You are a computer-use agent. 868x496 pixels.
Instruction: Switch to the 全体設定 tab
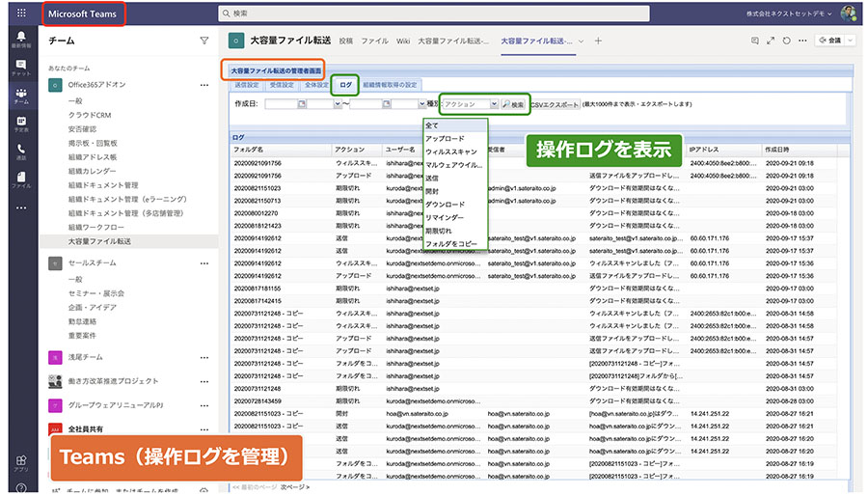coord(316,85)
